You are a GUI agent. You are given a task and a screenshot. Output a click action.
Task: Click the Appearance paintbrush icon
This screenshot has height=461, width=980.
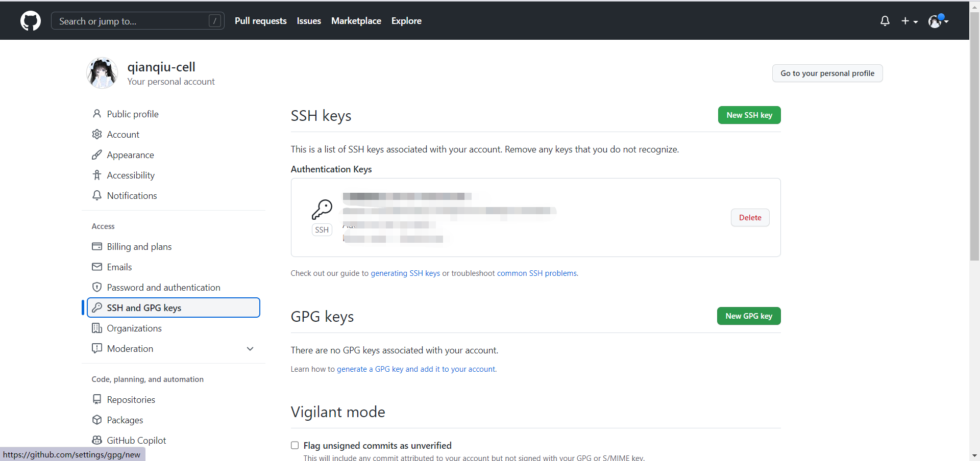point(97,155)
